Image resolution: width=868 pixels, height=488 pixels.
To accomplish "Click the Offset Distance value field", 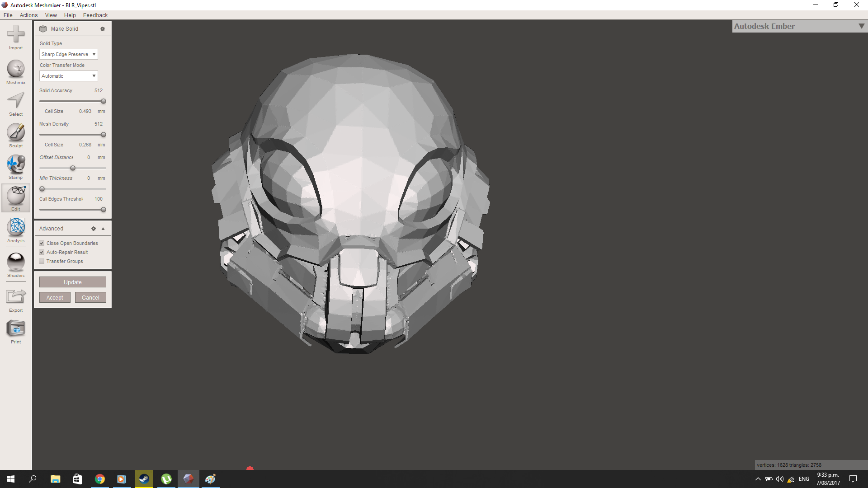I will (x=89, y=158).
